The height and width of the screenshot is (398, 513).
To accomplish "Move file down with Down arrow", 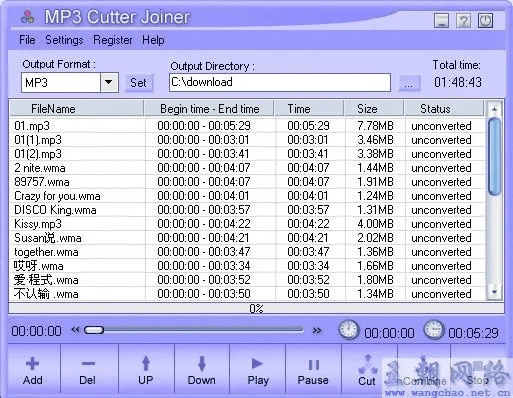I will (x=202, y=363).
